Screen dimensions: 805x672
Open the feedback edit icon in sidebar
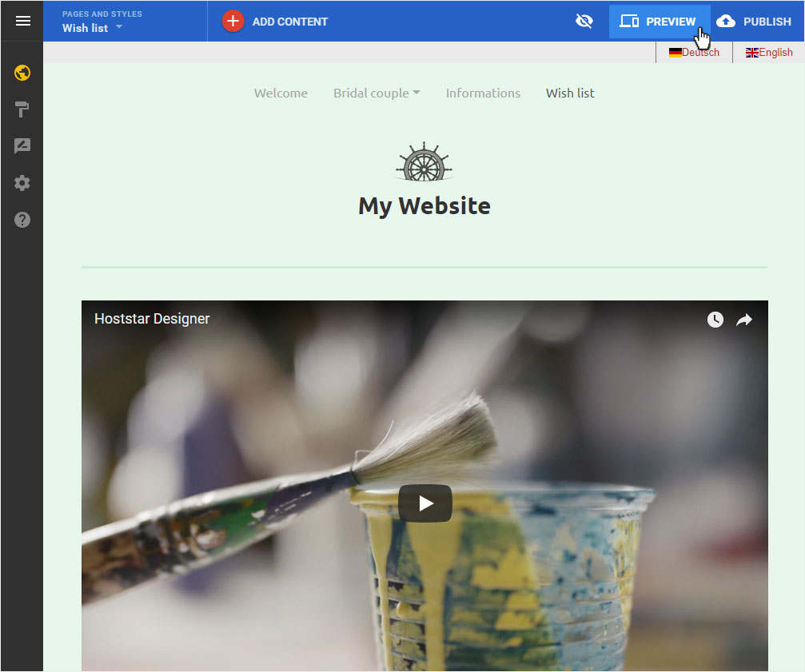22,146
